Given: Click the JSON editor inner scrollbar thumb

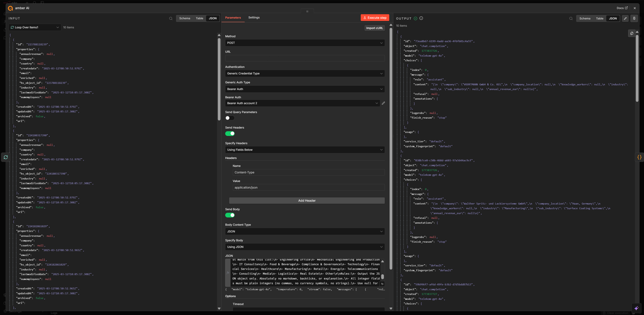Looking at the screenshot, I should coord(383,277).
